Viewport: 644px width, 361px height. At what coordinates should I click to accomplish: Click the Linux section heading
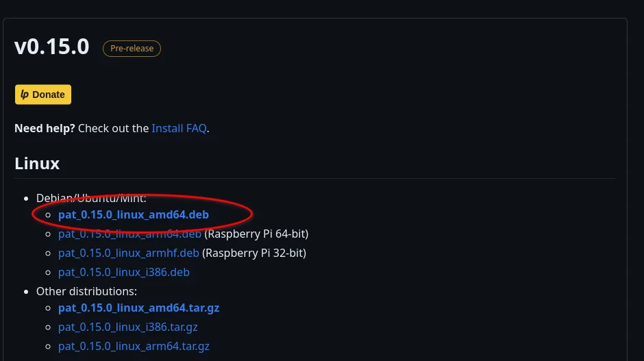pos(37,163)
